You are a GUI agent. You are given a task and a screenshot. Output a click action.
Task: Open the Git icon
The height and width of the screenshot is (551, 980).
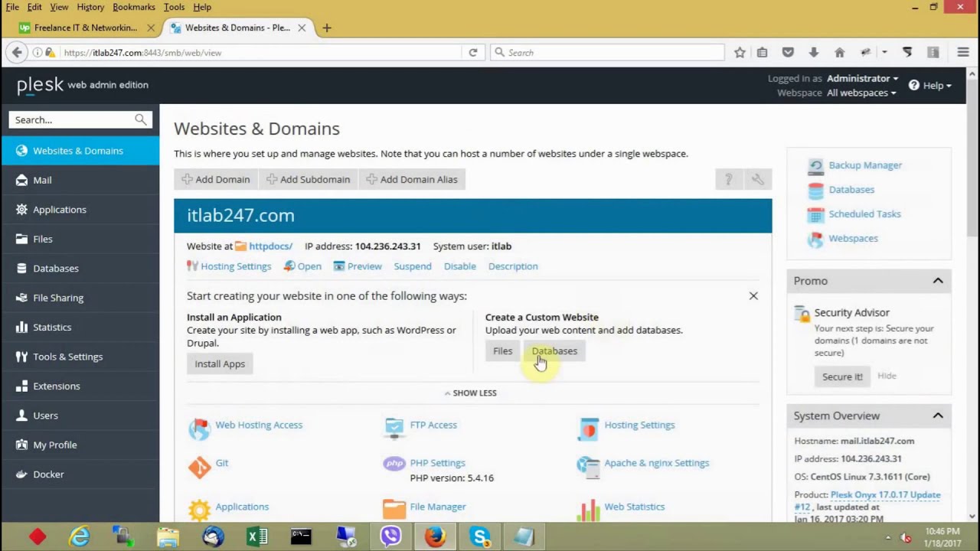199,467
